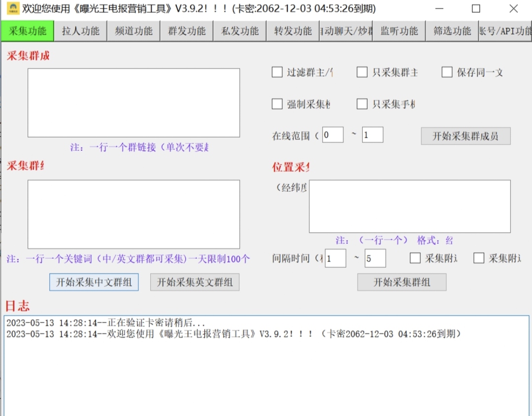The height and width of the screenshot is (416, 532).
Task: Toggle the 强制采集 checkbox
Action: pyautogui.click(x=277, y=104)
